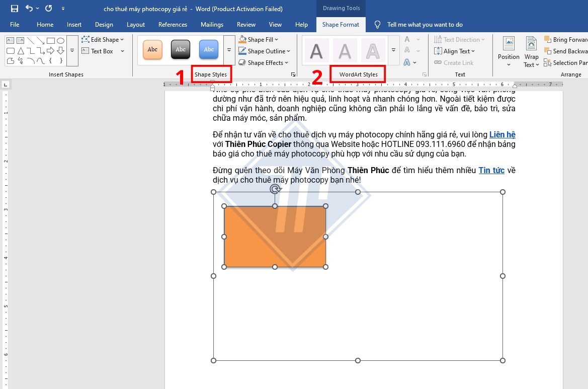The width and height of the screenshot is (588, 389).
Task: Select the Oval shape in shapes gallery
Action: click(x=60, y=41)
